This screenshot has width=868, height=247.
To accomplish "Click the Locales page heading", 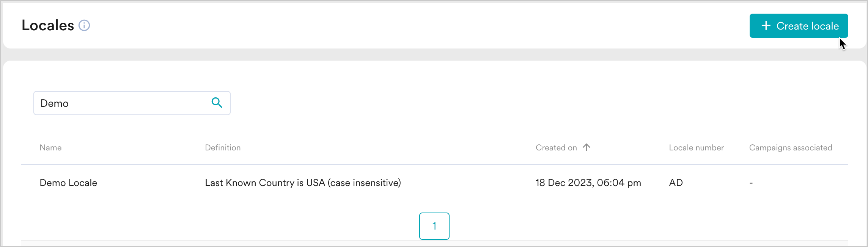I will [48, 25].
